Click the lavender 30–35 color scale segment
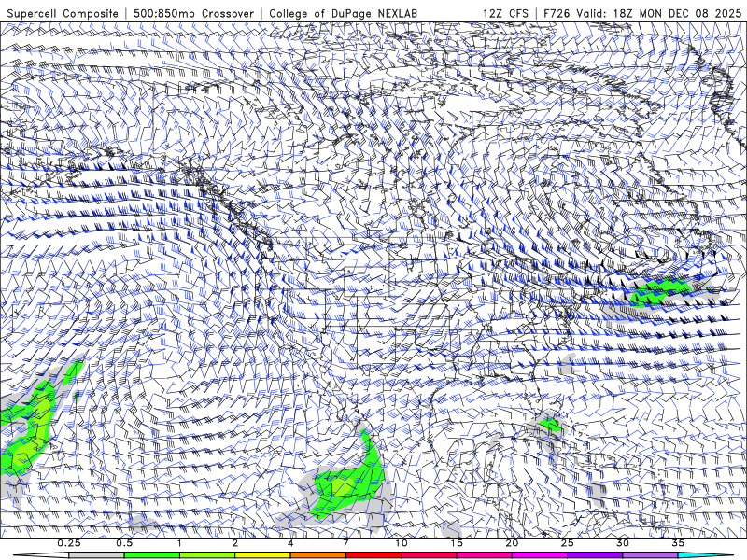Viewport: 747px width, 560px height. click(x=650, y=555)
